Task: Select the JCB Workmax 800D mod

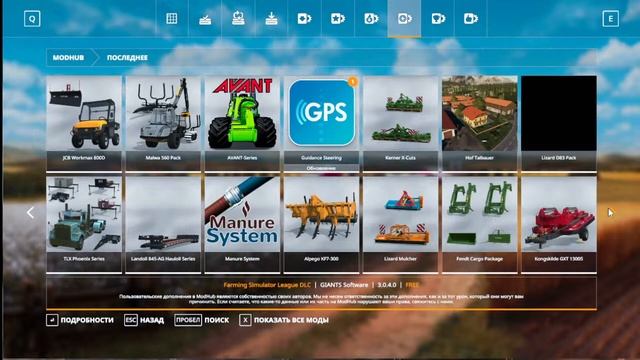Action: (x=84, y=123)
